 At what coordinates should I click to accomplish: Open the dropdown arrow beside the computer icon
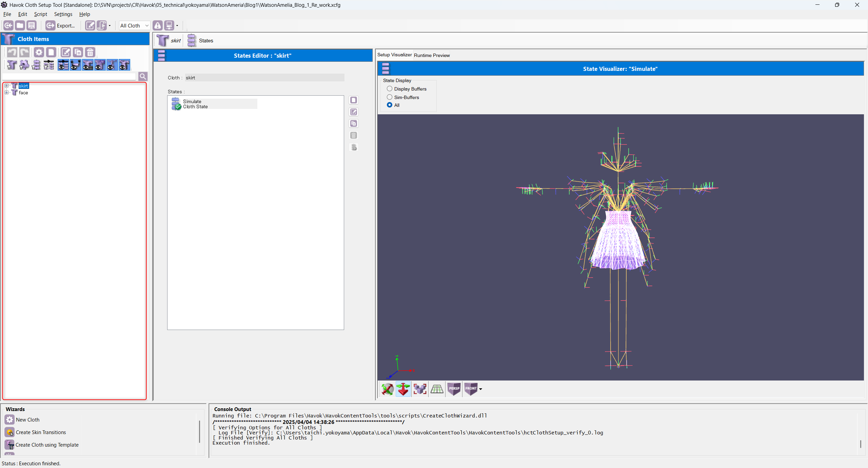tap(177, 26)
